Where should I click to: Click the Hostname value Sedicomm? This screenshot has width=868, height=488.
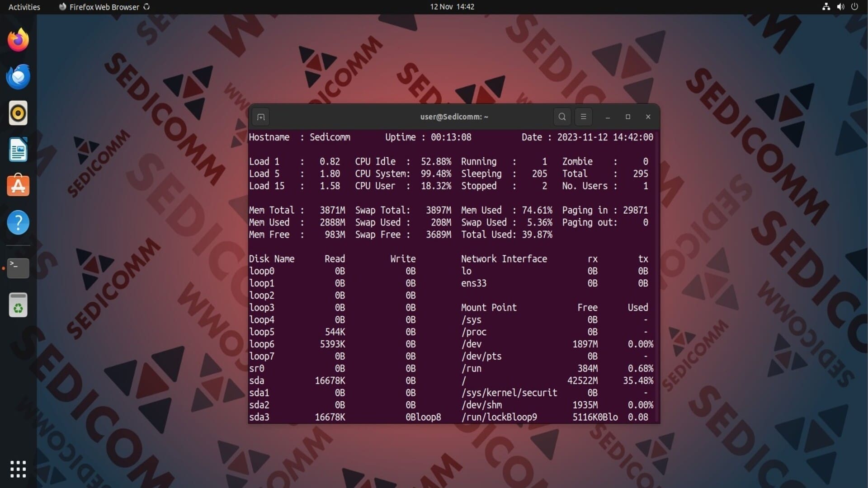pyautogui.click(x=330, y=137)
